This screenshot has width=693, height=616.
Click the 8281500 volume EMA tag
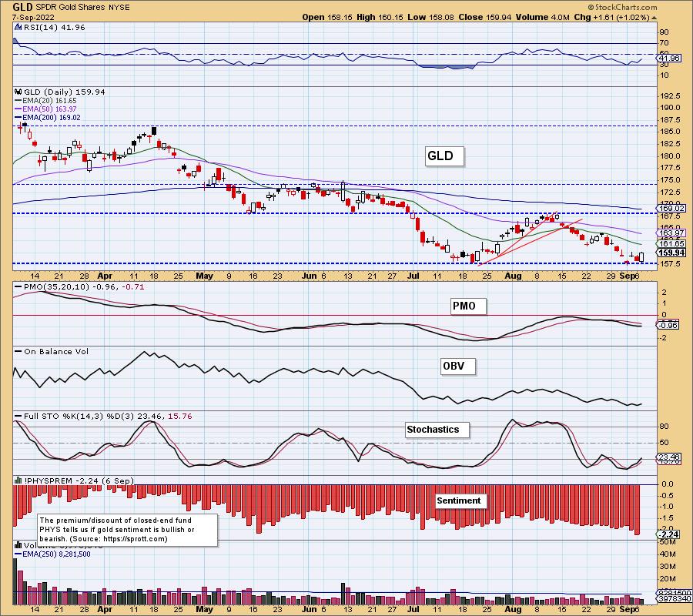coord(675,593)
